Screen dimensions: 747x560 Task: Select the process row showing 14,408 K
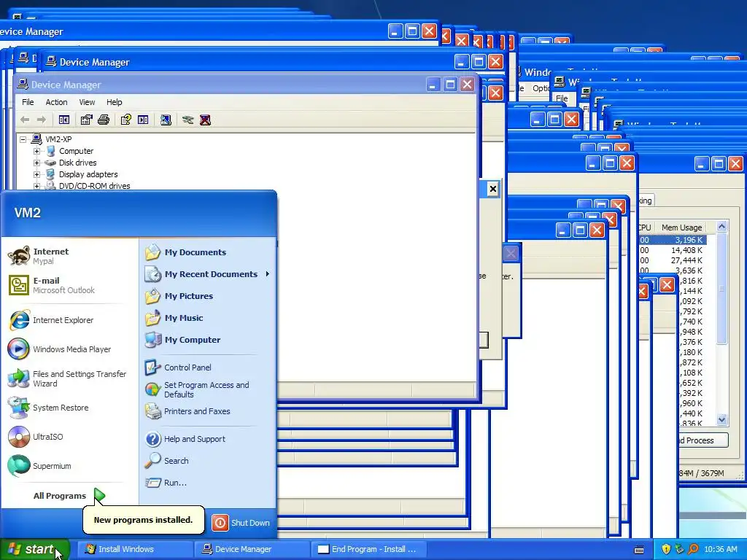pos(672,250)
